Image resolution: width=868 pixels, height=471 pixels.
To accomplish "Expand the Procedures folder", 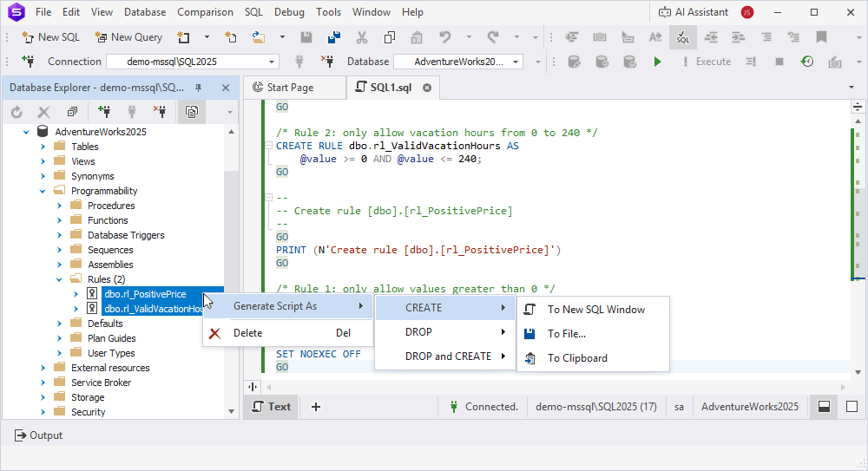I will tap(59, 206).
